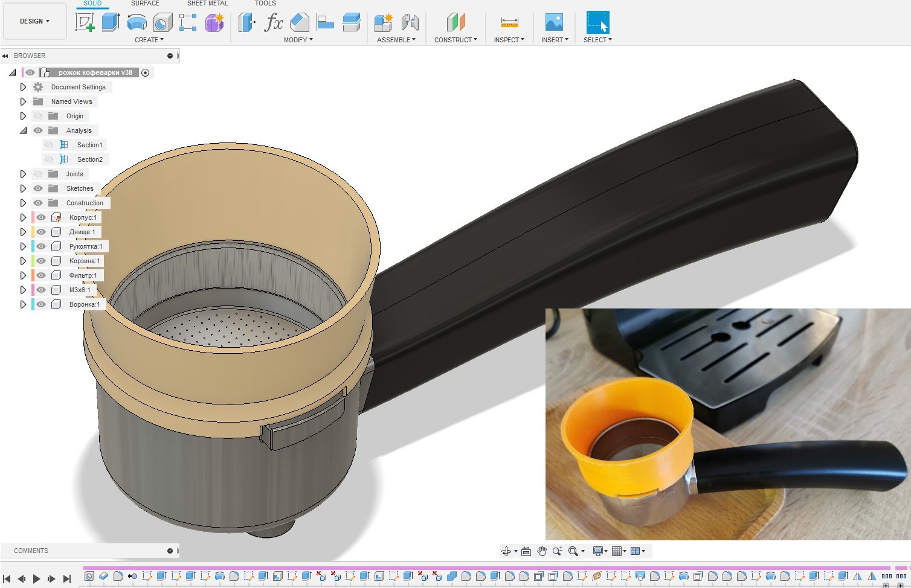The width and height of the screenshot is (911, 588).
Task: Activate root component radio button
Action: [146, 72]
